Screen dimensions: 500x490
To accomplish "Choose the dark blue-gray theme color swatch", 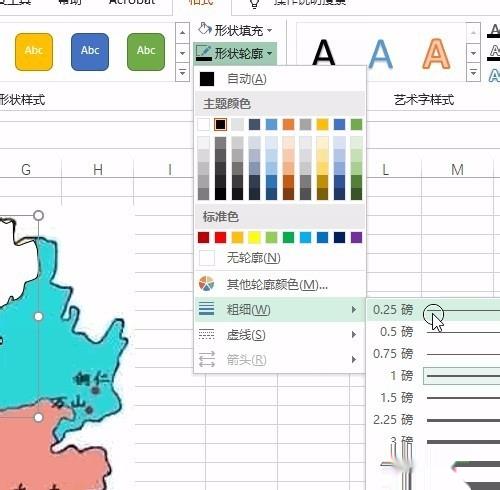I will pyautogui.click(x=254, y=125).
